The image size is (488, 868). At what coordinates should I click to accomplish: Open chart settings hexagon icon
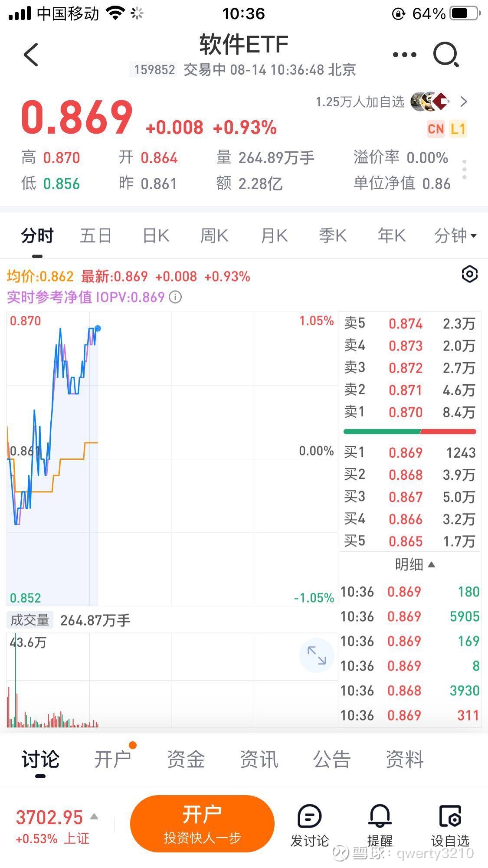(469, 274)
